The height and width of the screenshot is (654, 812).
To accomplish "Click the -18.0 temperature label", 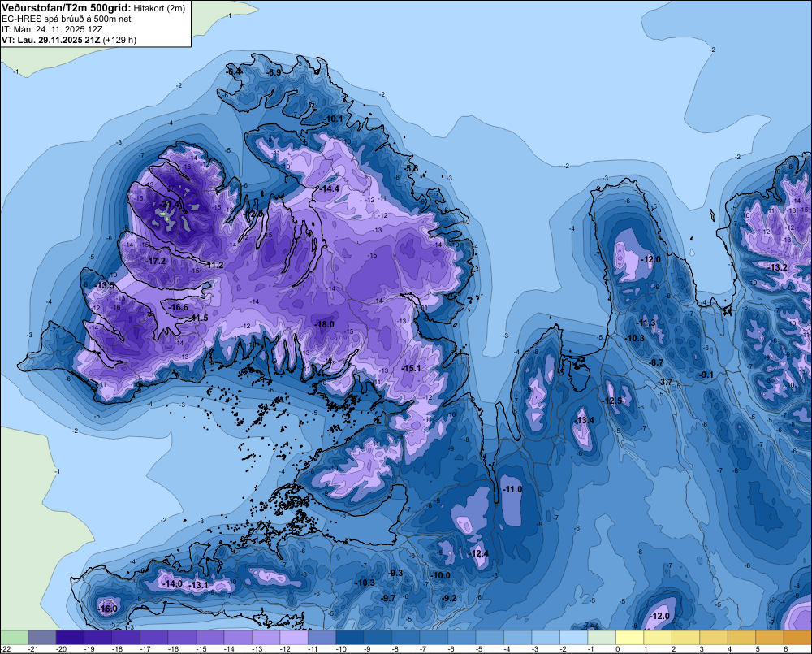I will (324, 324).
